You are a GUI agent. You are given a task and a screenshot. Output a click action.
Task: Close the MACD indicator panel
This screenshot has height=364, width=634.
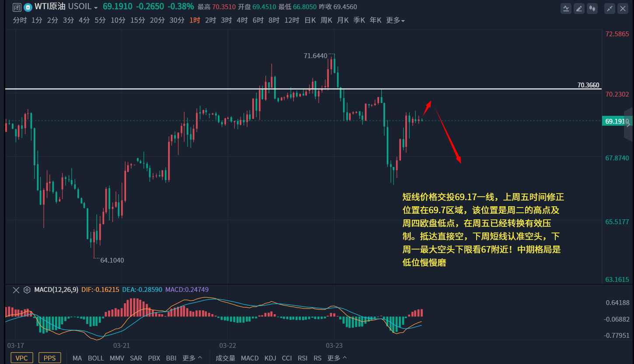tap(16, 290)
